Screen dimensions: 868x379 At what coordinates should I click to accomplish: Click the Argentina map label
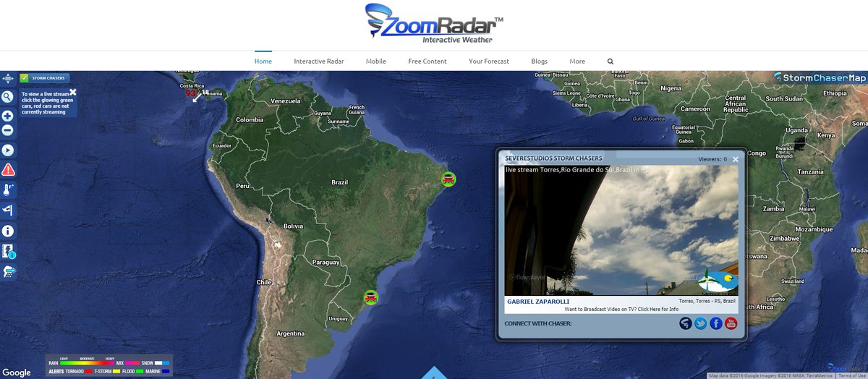tap(292, 333)
